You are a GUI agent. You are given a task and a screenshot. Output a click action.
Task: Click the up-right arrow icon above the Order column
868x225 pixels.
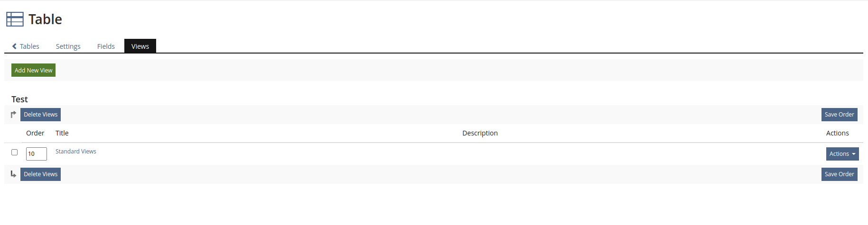[13, 114]
